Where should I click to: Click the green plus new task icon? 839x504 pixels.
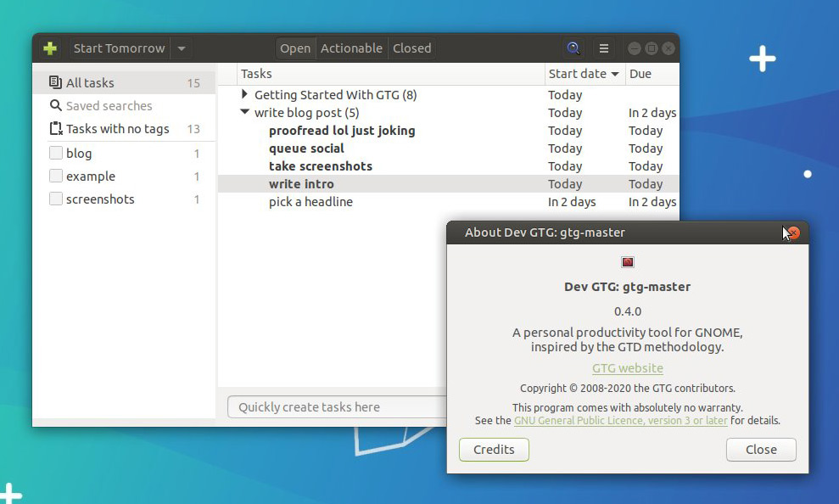pyautogui.click(x=50, y=48)
